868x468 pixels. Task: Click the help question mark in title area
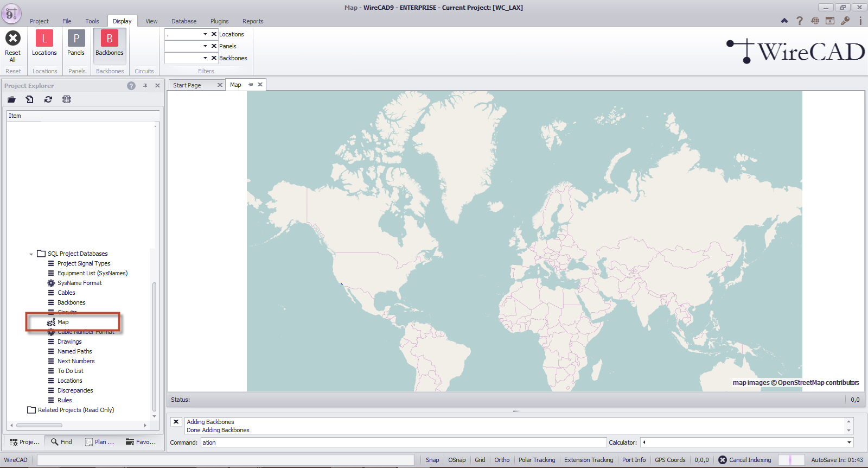click(x=800, y=21)
